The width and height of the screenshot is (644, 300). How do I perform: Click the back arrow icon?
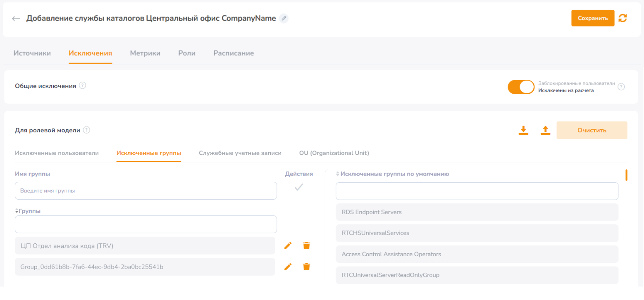[16, 19]
